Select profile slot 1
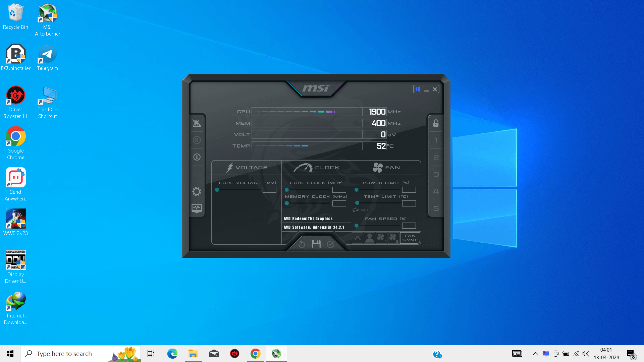This screenshot has width=644, height=362. point(436,140)
